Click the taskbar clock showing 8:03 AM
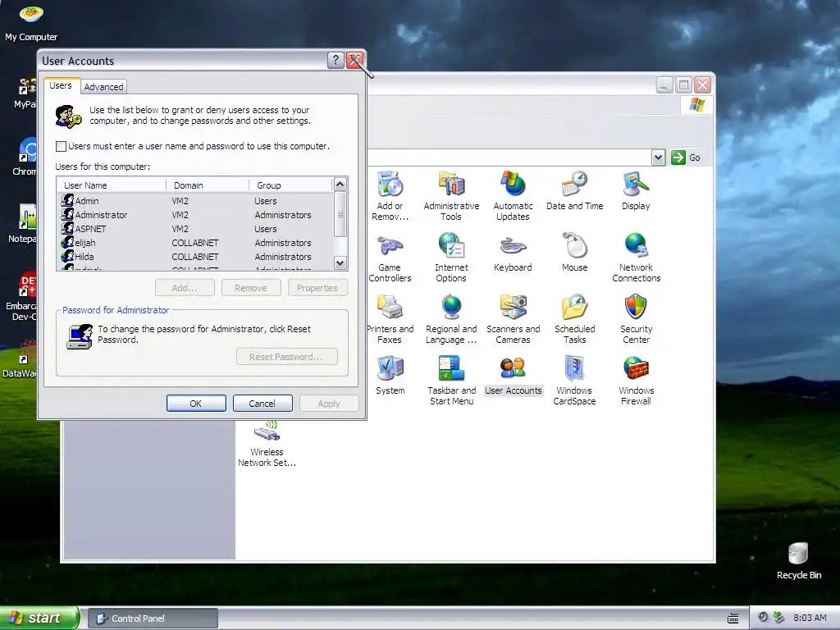 810,618
